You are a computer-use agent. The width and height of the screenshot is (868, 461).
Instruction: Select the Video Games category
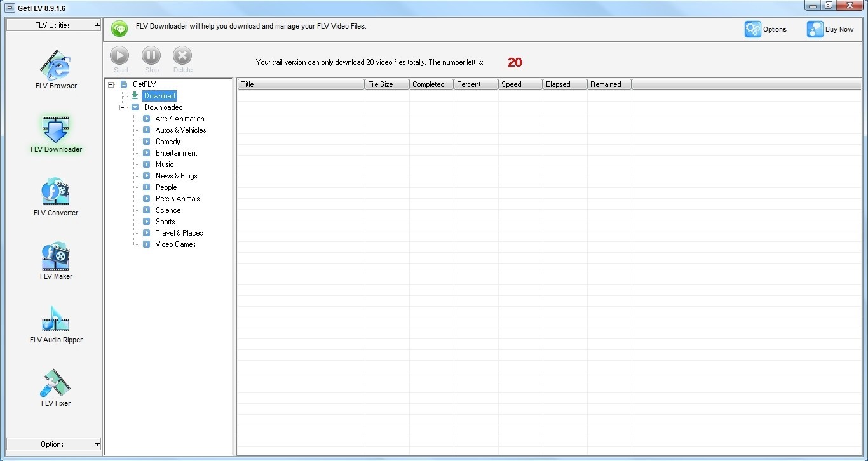(175, 244)
